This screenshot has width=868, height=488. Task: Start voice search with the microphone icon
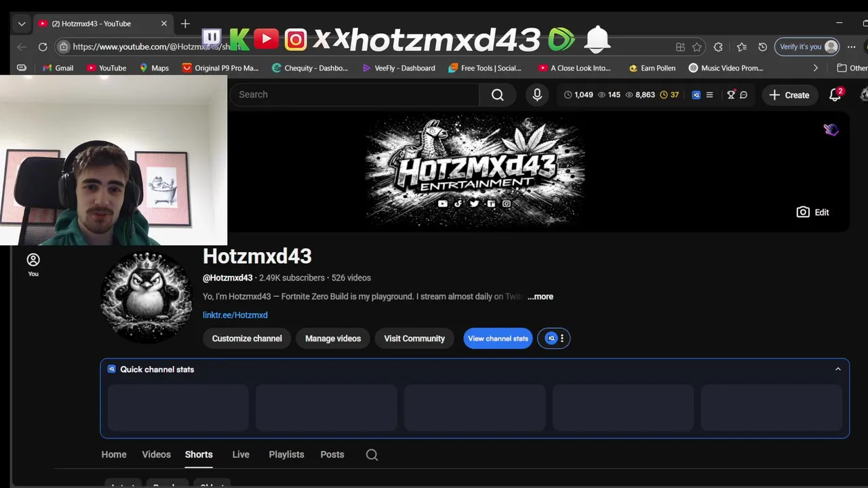coord(537,95)
